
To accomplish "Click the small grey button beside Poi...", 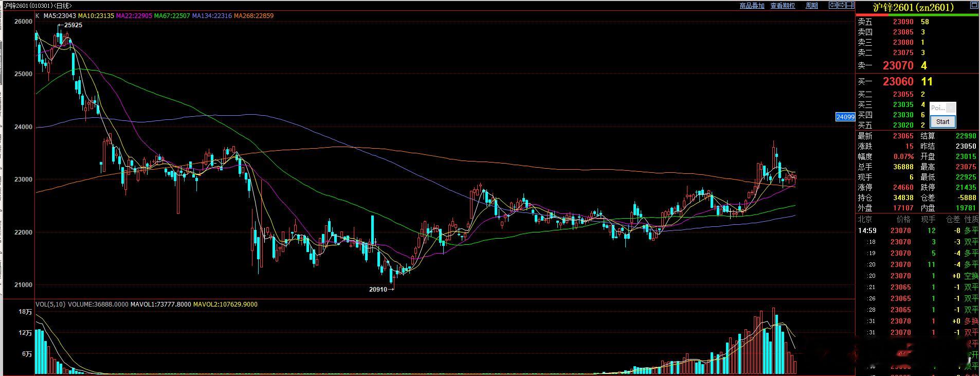I will tap(951, 108).
